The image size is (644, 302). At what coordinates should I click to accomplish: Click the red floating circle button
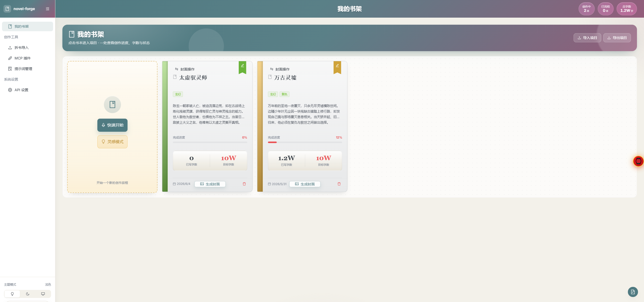tap(638, 161)
